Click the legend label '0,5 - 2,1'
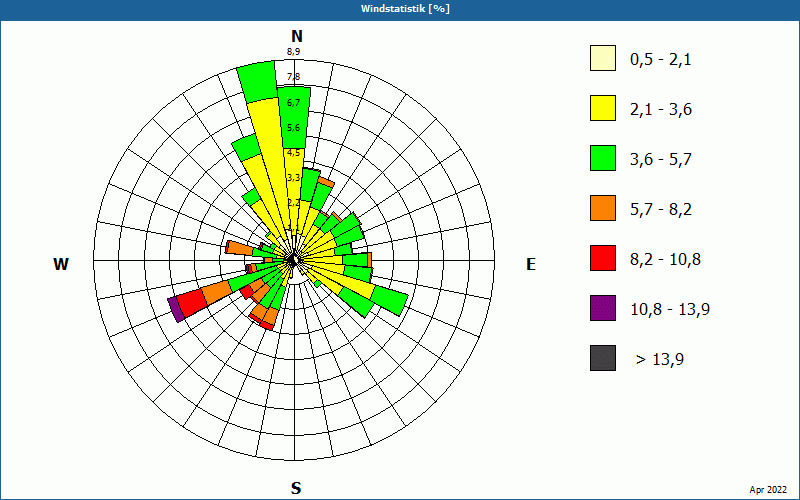Image resolution: width=800 pixels, height=500 pixels. pyautogui.click(x=661, y=60)
